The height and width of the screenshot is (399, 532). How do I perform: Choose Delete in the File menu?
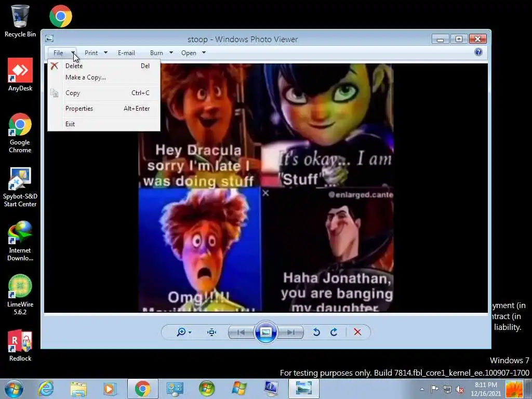tap(104, 66)
